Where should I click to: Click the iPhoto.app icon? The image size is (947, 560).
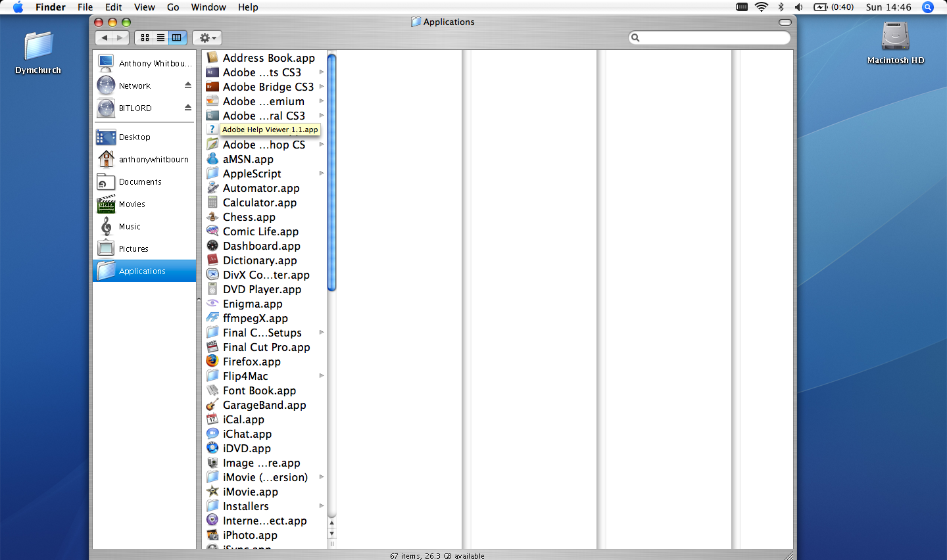point(212,535)
